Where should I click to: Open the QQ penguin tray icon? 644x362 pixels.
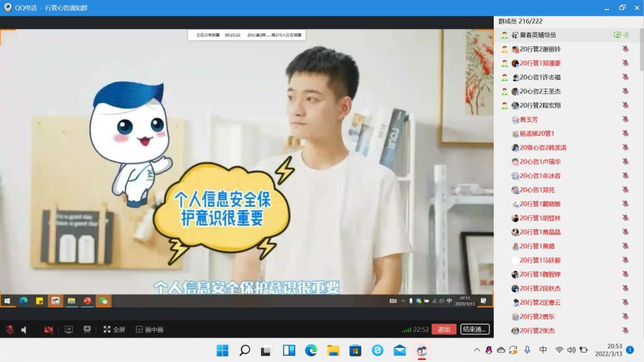(x=489, y=350)
